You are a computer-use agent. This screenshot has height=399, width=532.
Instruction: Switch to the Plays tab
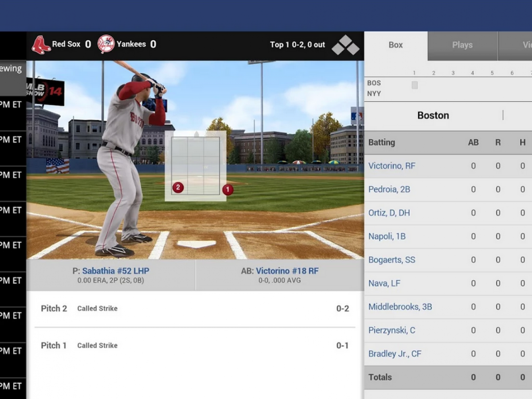click(462, 45)
